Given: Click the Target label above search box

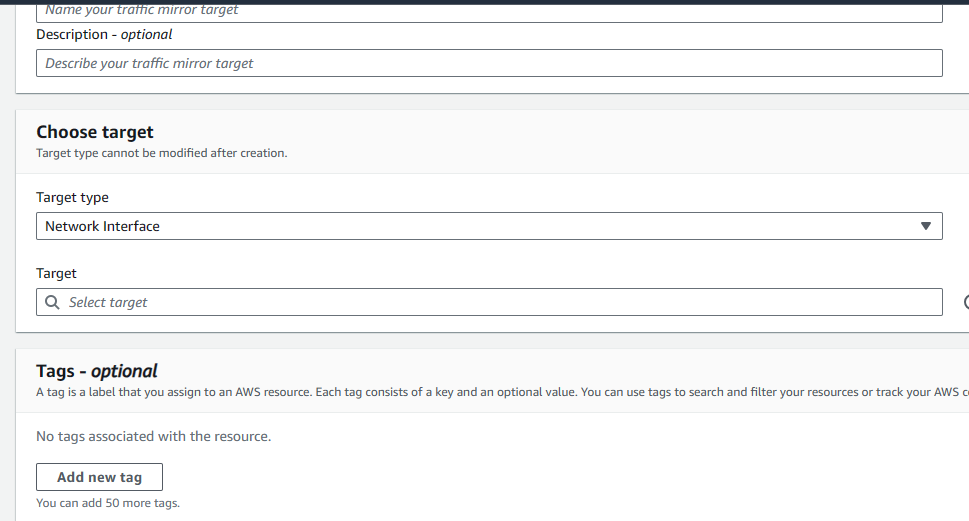Looking at the screenshot, I should pyautogui.click(x=56, y=273).
